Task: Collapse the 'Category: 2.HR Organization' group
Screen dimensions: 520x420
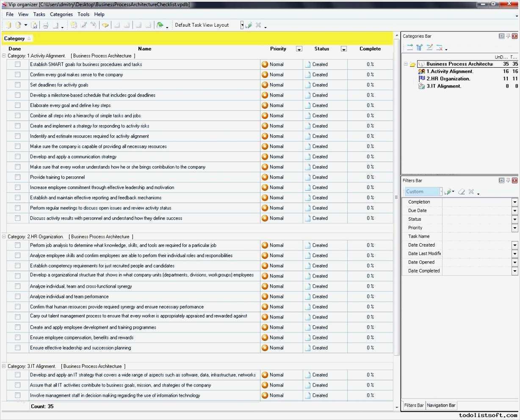Action: (4, 237)
